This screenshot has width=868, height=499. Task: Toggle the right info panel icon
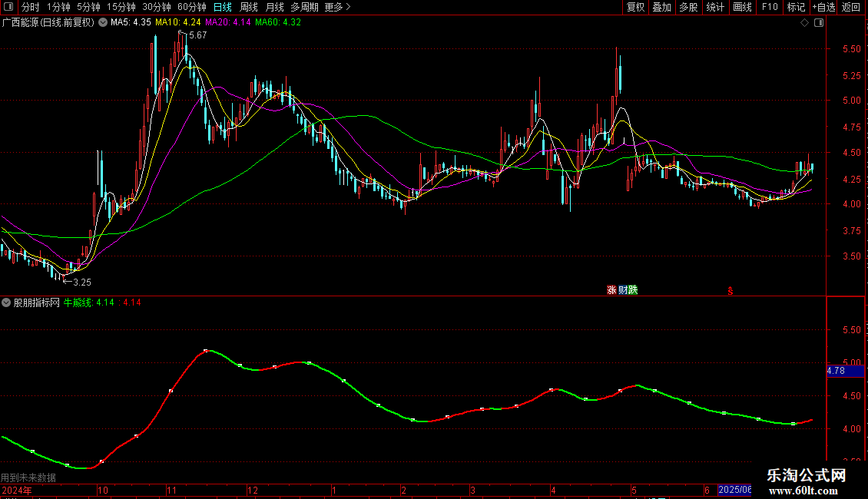click(819, 23)
